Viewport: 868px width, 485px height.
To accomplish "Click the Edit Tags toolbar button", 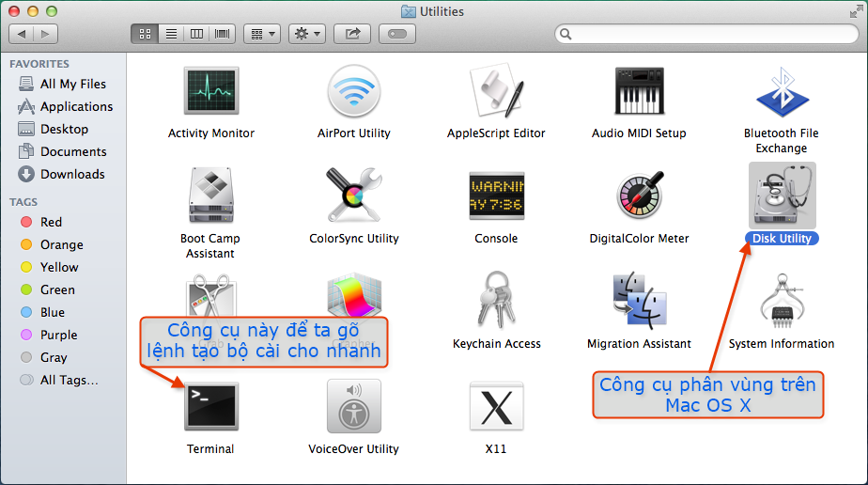I will pyautogui.click(x=397, y=34).
